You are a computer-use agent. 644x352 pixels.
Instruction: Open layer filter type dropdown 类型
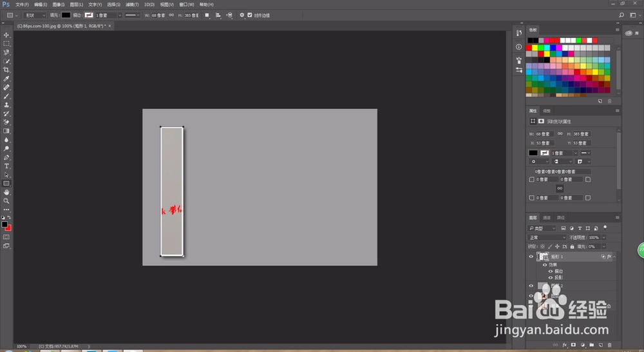coord(542,228)
